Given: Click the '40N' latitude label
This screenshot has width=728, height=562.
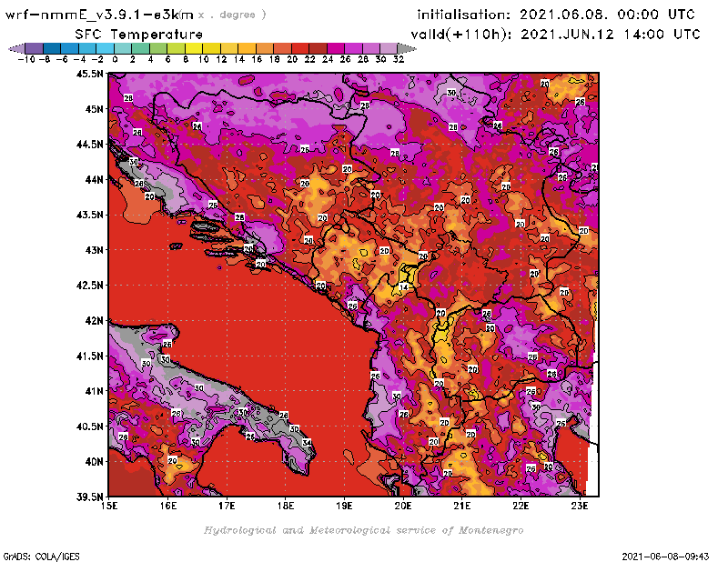Looking at the screenshot, I should coord(94,461).
